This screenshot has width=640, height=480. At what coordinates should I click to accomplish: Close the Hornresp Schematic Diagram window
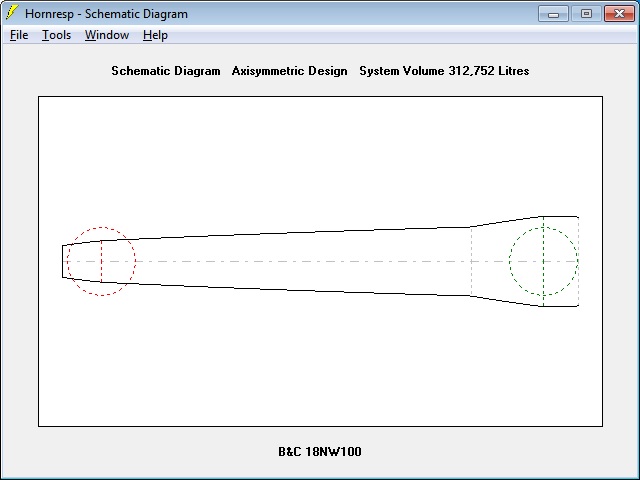tap(619, 14)
